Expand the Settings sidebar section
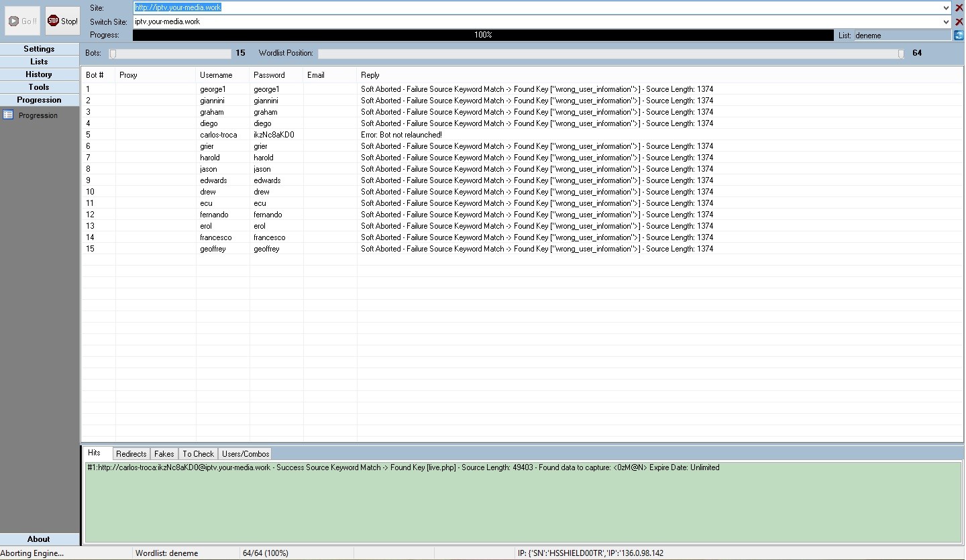Viewport: 966px width, 560px height. [x=39, y=49]
